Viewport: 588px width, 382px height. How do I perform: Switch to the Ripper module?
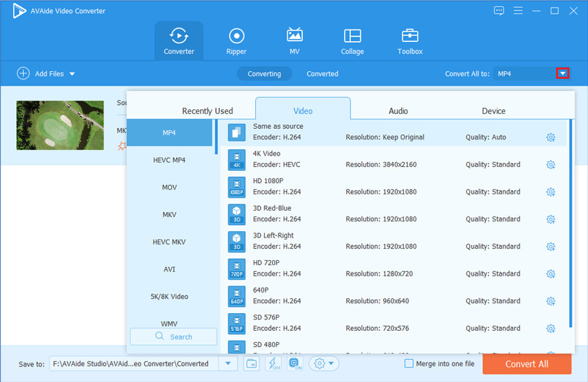click(236, 41)
